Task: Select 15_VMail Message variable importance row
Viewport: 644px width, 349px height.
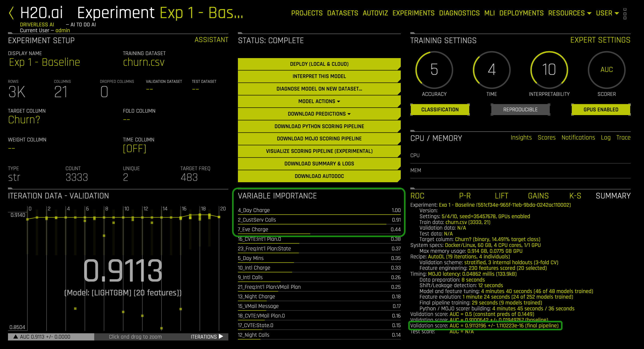Action: [319, 306]
